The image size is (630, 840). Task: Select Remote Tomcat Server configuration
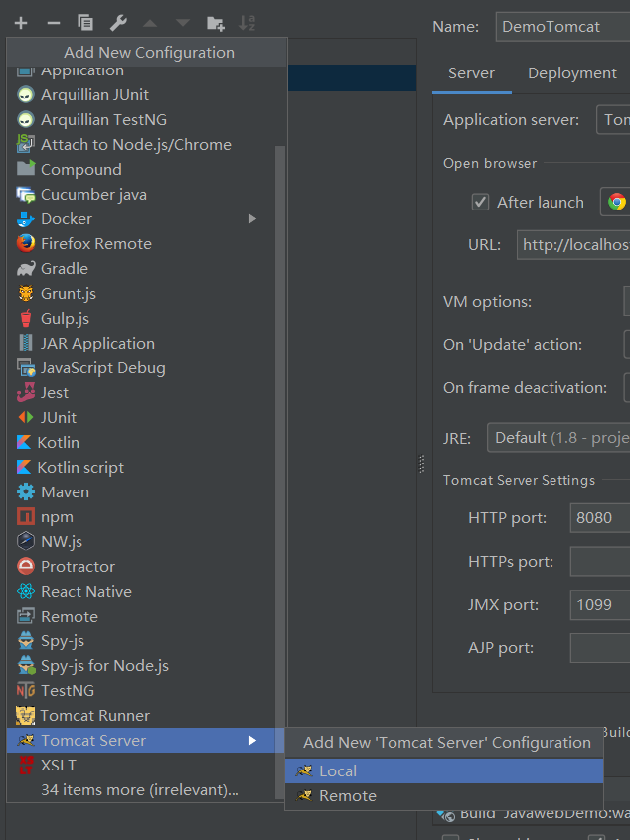pyautogui.click(x=444, y=795)
